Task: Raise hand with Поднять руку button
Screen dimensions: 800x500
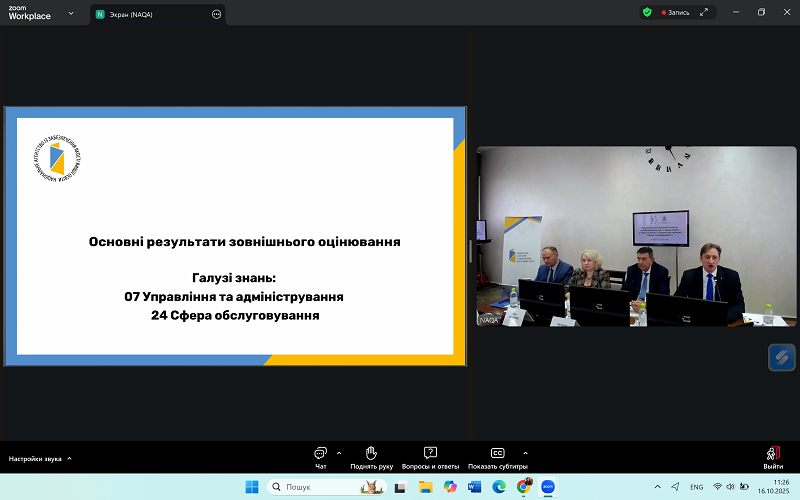Action: tap(370, 457)
